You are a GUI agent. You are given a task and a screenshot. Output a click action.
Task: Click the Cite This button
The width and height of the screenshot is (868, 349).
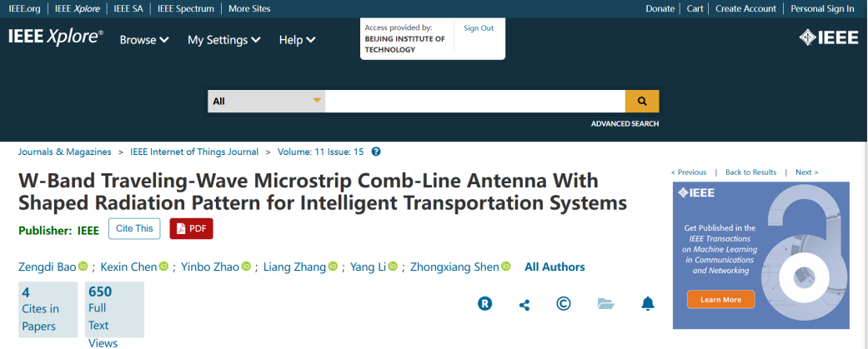pyautogui.click(x=134, y=228)
